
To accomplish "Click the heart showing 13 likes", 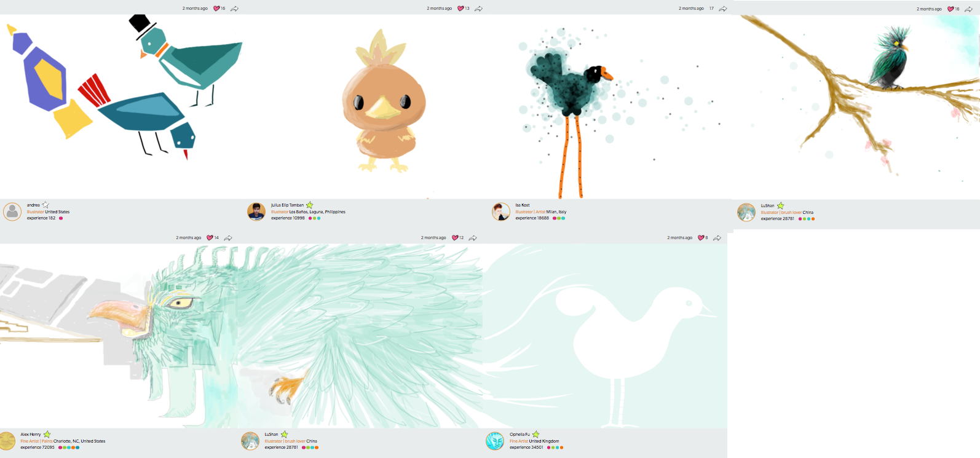I will coord(460,9).
